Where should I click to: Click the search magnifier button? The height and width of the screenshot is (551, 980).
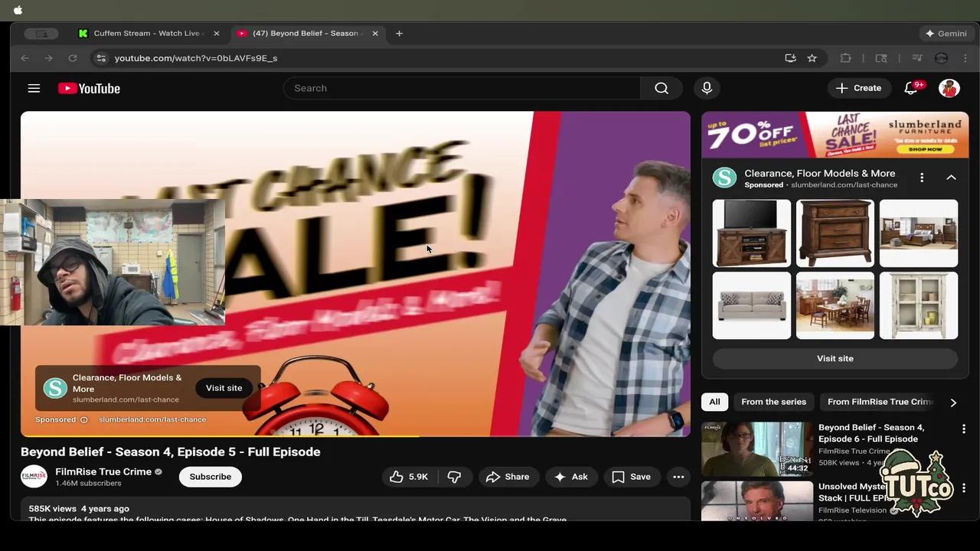[661, 88]
